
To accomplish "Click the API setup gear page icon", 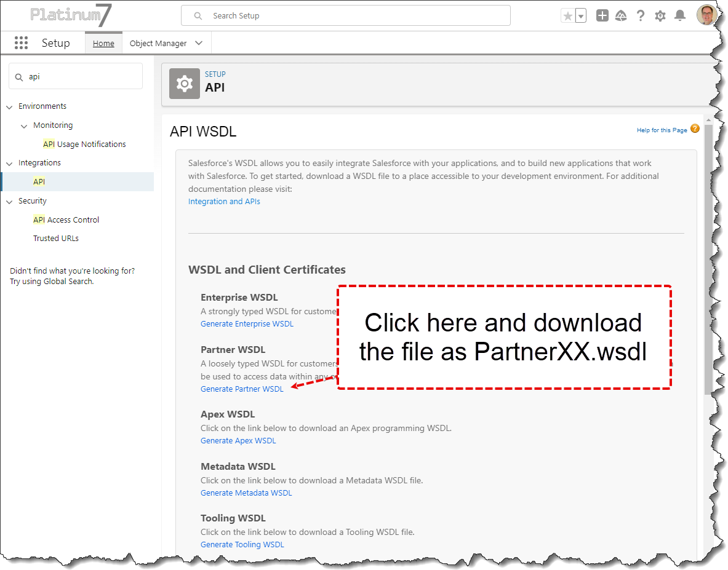I will pyautogui.click(x=184, y=84).
